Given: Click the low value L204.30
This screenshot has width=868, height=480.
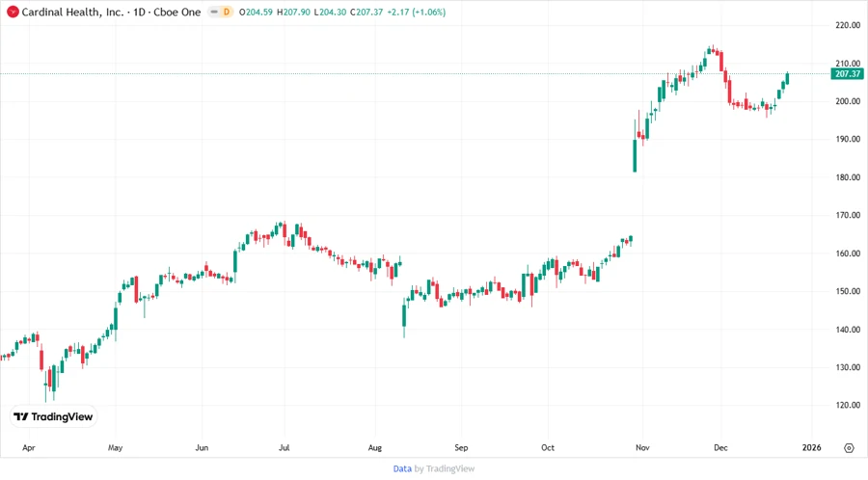Looking at the screenshot, I should click(330, 13).
